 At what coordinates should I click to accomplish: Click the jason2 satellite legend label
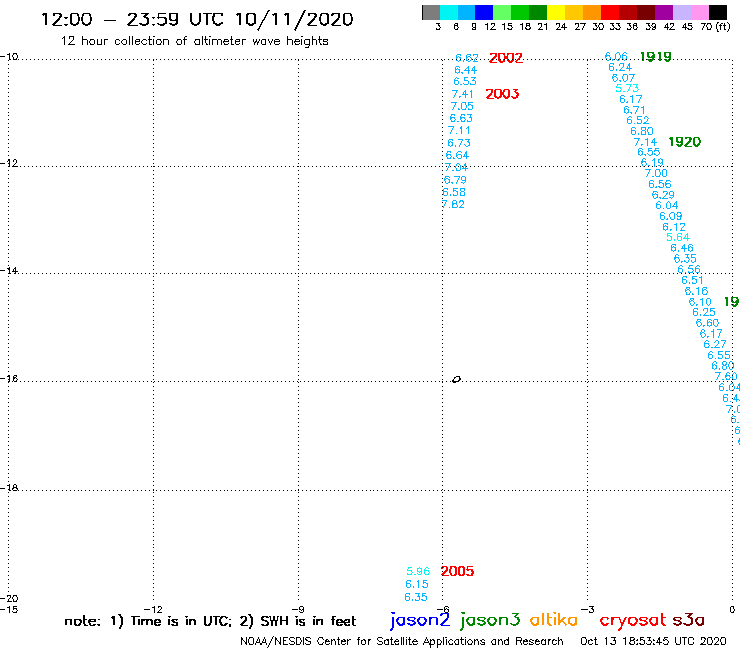[x=420, y=620]
